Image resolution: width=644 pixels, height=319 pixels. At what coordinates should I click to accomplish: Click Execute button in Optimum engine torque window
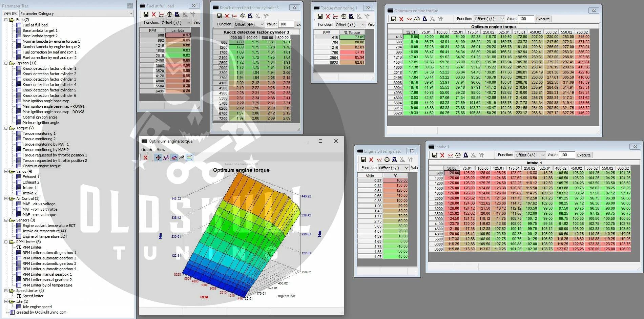543,19
